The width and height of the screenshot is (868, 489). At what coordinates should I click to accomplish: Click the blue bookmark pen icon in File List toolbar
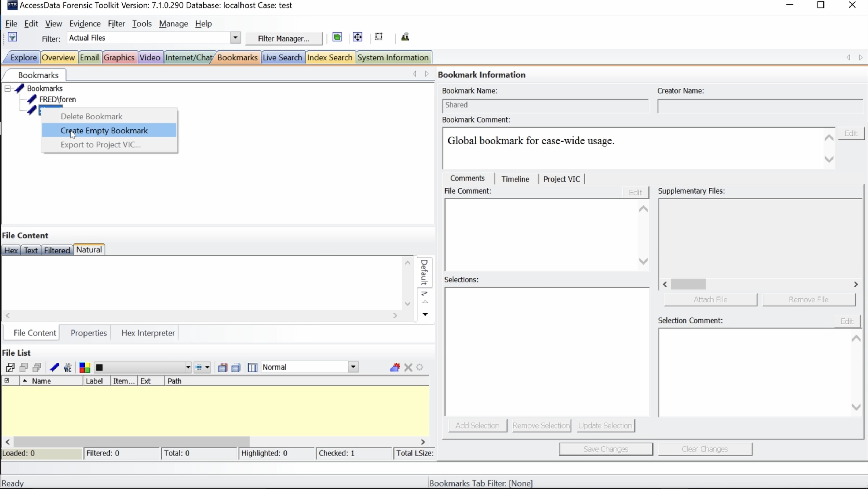pyautogui.click(x=54, y=367)
